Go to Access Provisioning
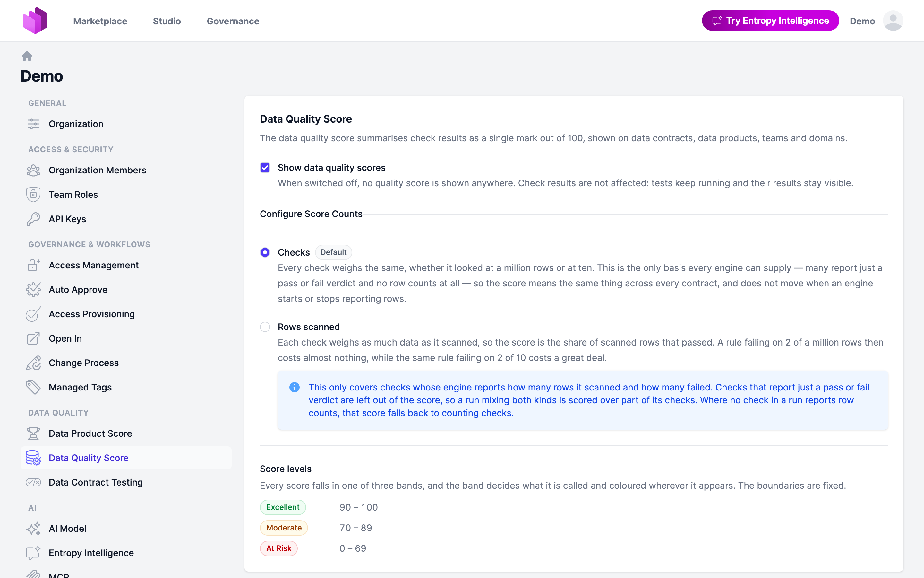 point(126,314)
